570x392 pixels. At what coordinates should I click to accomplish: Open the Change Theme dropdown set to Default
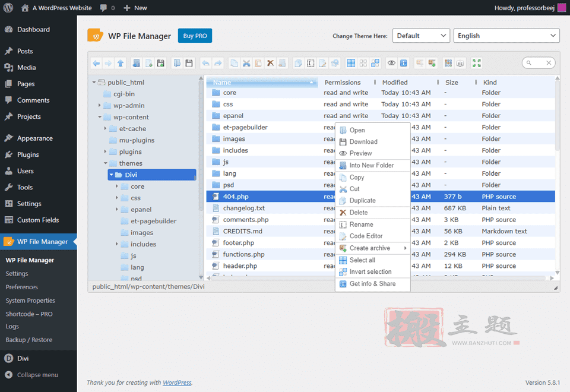[x=421, y=36]
